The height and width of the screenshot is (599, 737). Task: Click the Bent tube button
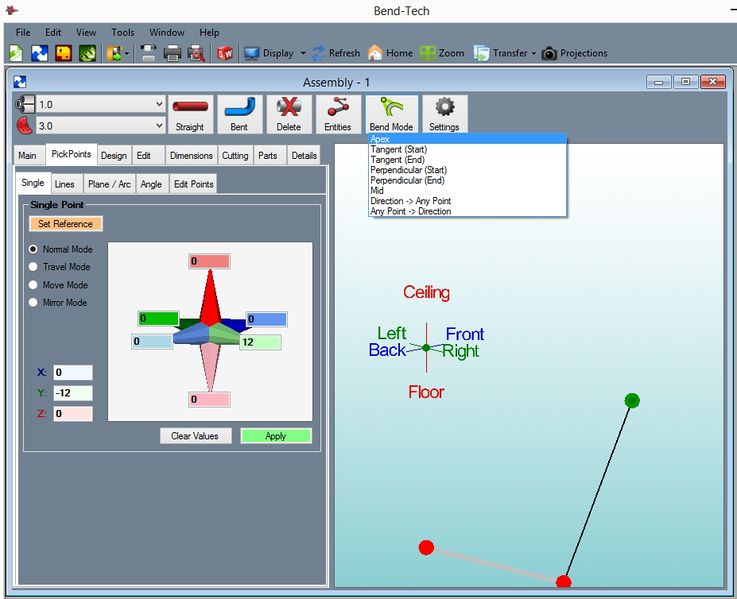(240, 114)
